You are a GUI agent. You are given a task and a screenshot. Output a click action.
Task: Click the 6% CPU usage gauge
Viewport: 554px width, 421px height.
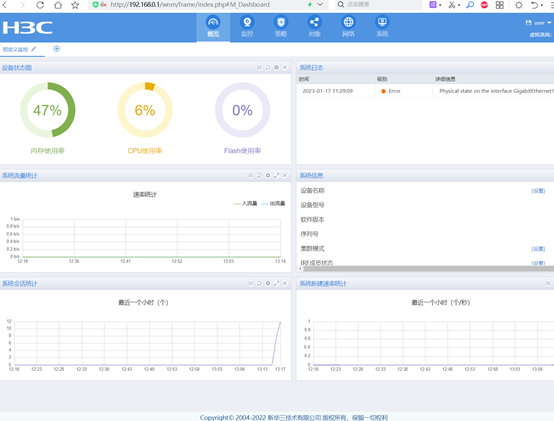point(145,110)
